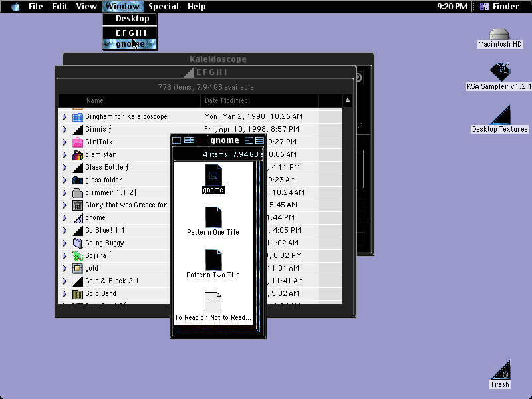
Task: Select the Pattern Two Tile file icon
Action: 213,260
